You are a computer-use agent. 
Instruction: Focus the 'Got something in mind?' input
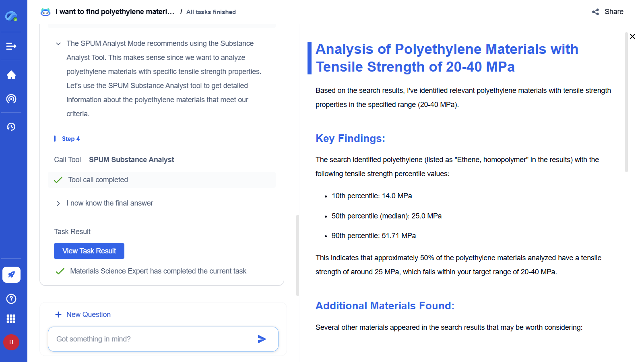[x=153, y=339]
